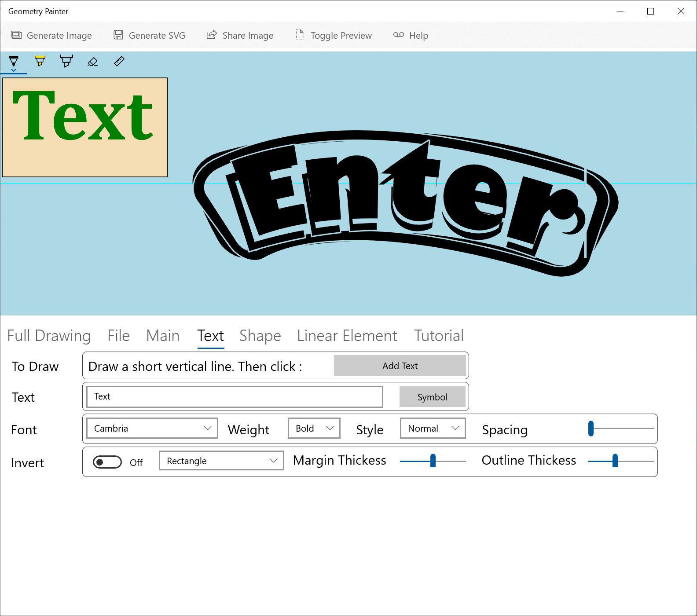Expand the Weight dropdown set to Bold
Screen dimensions: 697x616
314,428
